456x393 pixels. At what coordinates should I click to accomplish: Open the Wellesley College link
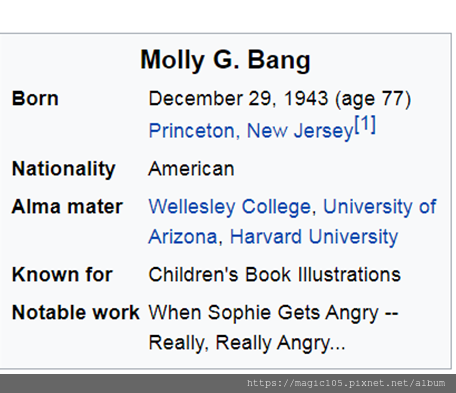[229, 207]
